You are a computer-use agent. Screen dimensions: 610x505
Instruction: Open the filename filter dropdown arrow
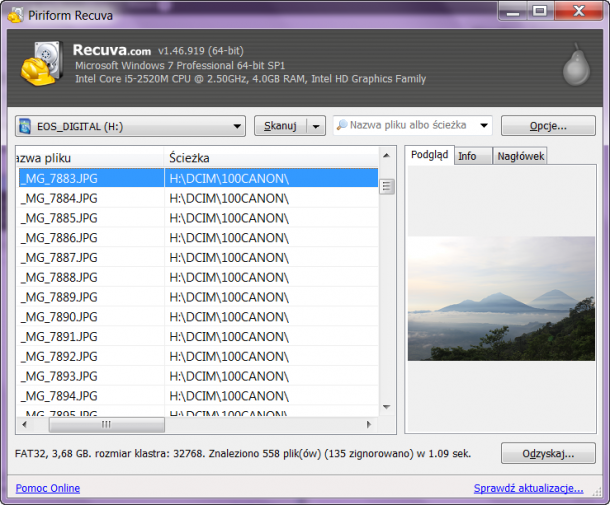pyautogui.click(x=484, y=125)
